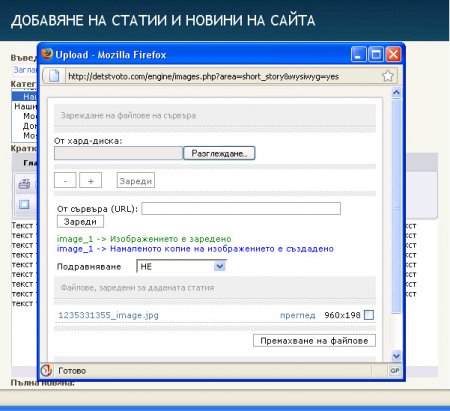Open the 1235331355_image.jpg link

click(108, 315)
